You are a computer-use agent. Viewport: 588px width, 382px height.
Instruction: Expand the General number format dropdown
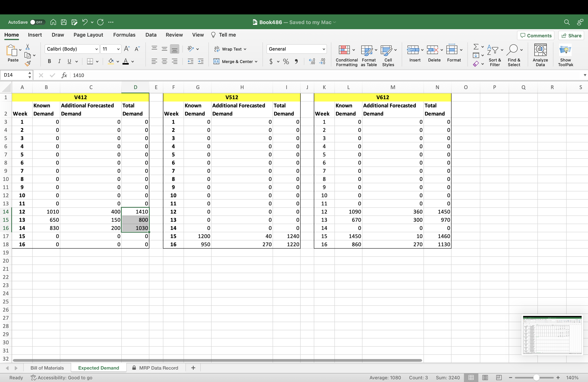(323, 49)
